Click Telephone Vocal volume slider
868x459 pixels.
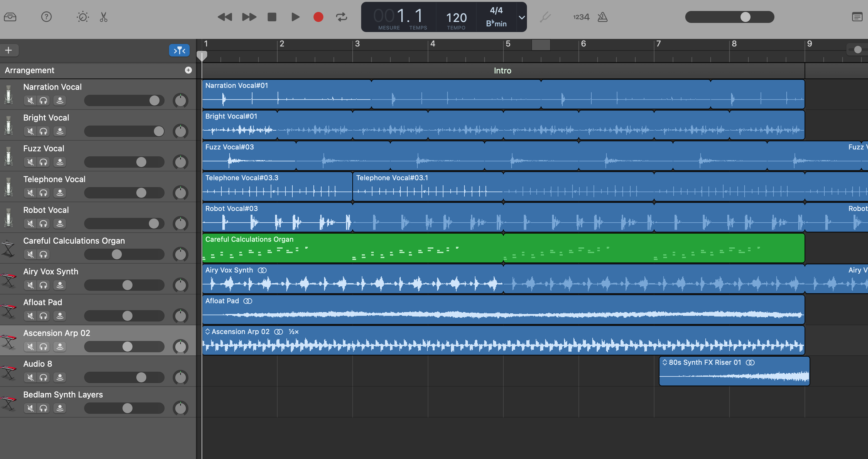124,193
